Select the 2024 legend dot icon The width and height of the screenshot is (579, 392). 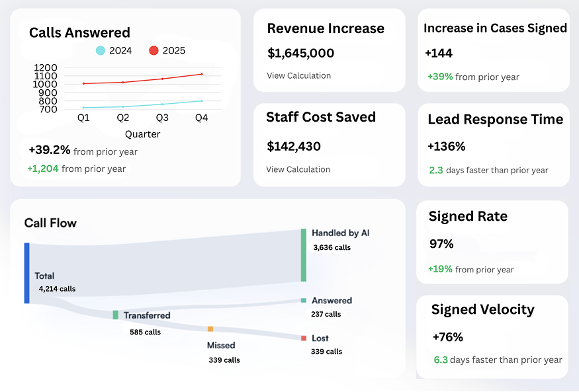click(x=101, y=50)
